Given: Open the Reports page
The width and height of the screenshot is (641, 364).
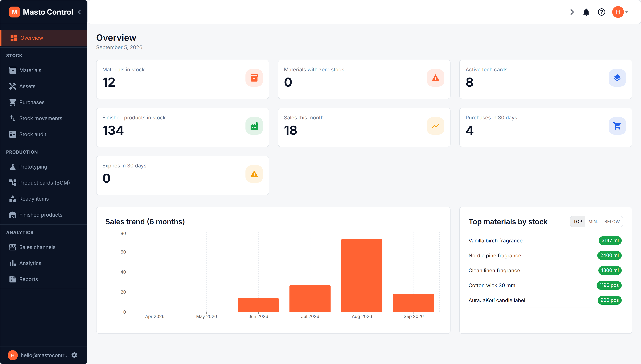Looking at the screenshot, I should tap(44, 279).
